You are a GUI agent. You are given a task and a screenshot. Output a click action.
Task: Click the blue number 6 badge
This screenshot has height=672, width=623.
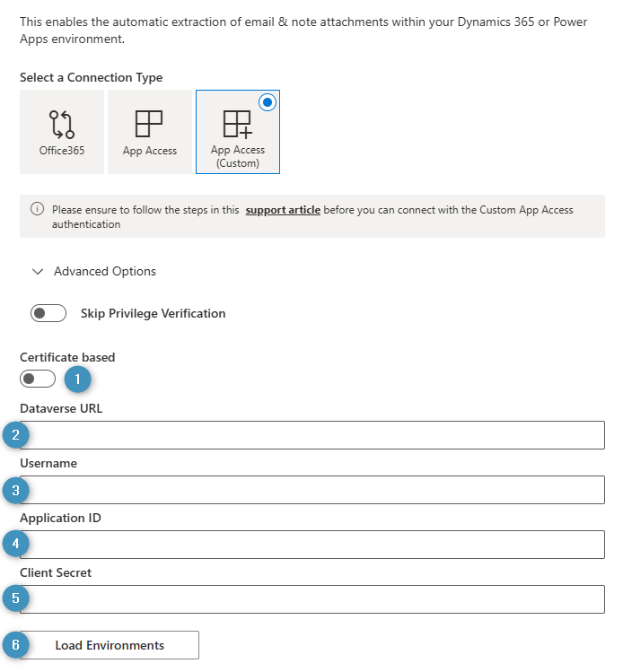[16, 645]
